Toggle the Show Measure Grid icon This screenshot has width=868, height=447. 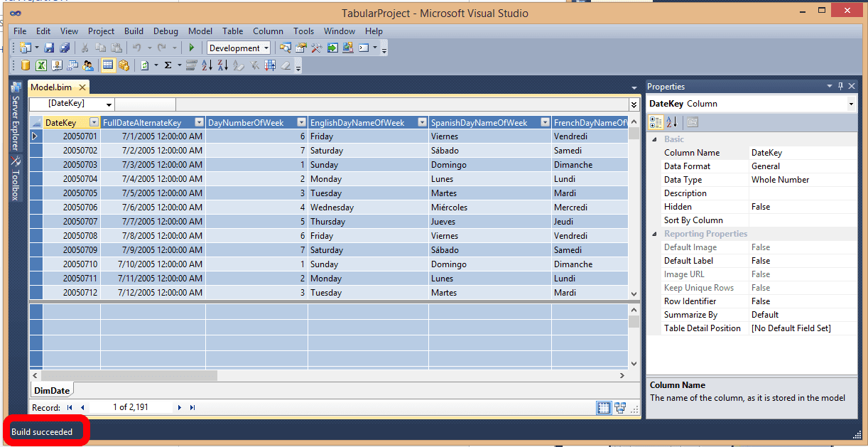(x=108, y=65)
